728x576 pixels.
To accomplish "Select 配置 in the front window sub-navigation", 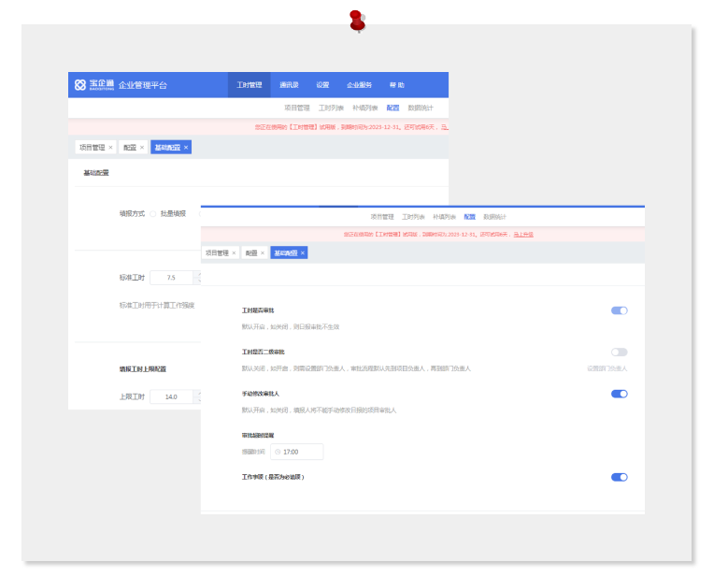I will tap(469, 217).
